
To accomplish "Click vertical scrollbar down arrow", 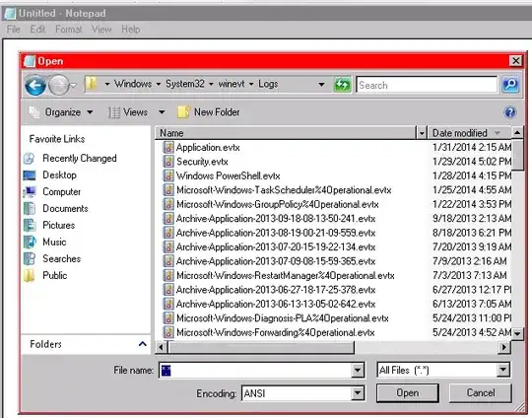I will point(517,334).
